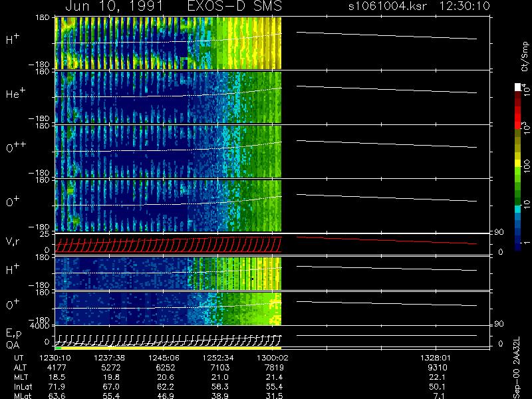
Task: Select the header time '12:30:10'
Action: point(464,6)
